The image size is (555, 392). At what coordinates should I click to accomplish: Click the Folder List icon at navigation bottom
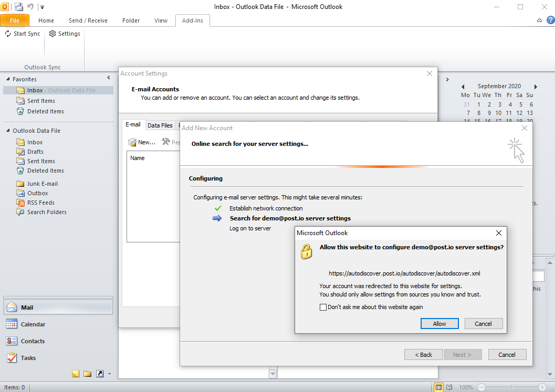[88, 374]
